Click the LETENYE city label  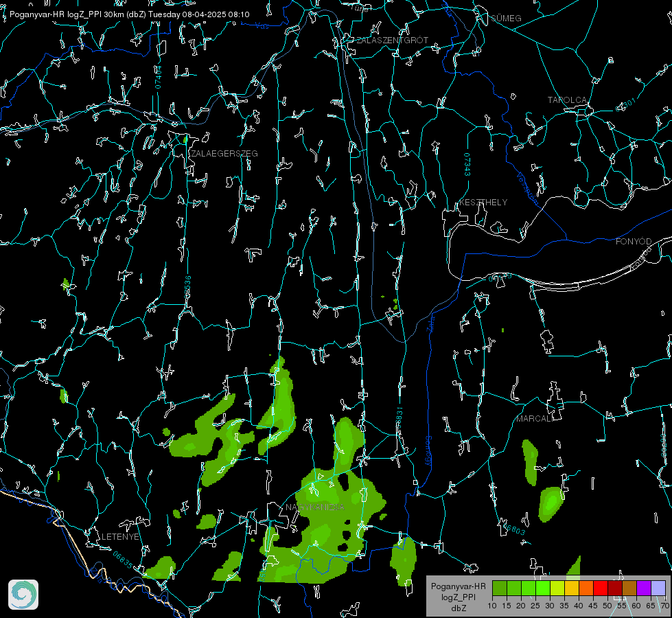120,536
